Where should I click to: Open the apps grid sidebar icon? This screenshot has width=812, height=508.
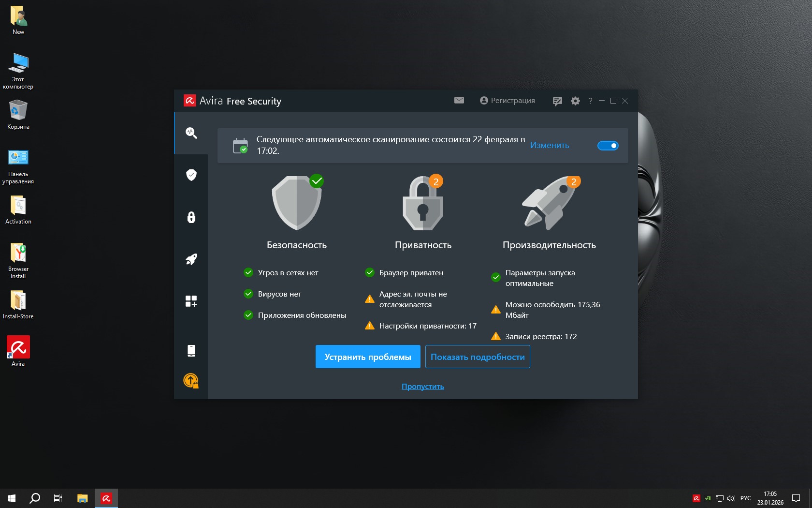(191, 301)
